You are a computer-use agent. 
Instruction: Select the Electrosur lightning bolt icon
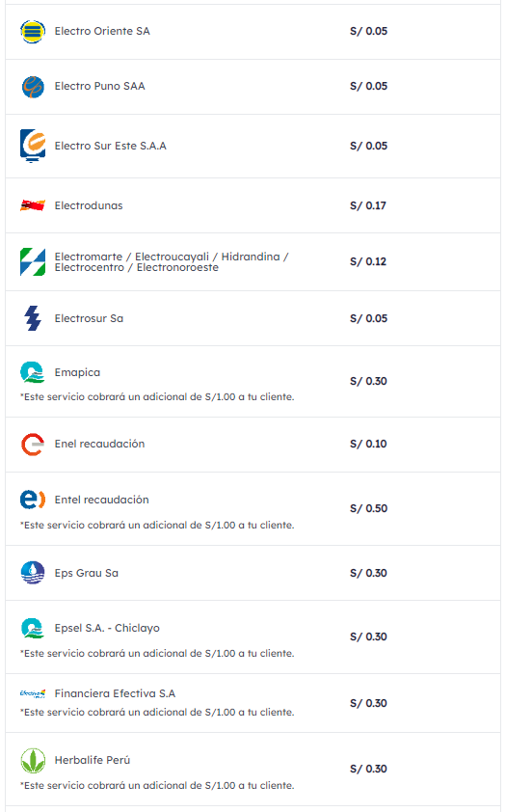(x=33, y=318)
